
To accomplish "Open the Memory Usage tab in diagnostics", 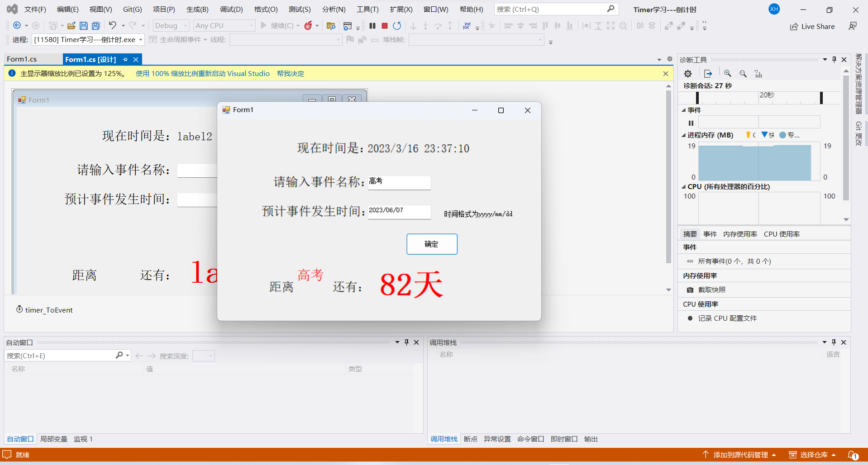I will point(740,234).
